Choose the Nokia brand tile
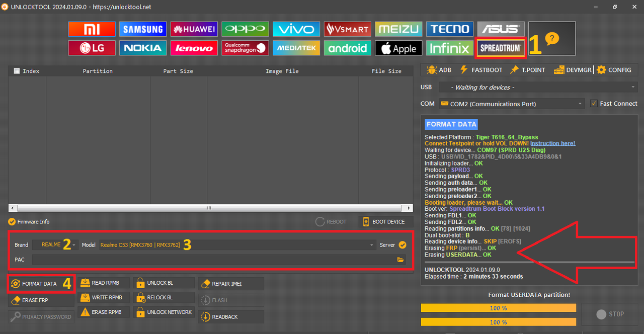644x334 pixels. 142,48
